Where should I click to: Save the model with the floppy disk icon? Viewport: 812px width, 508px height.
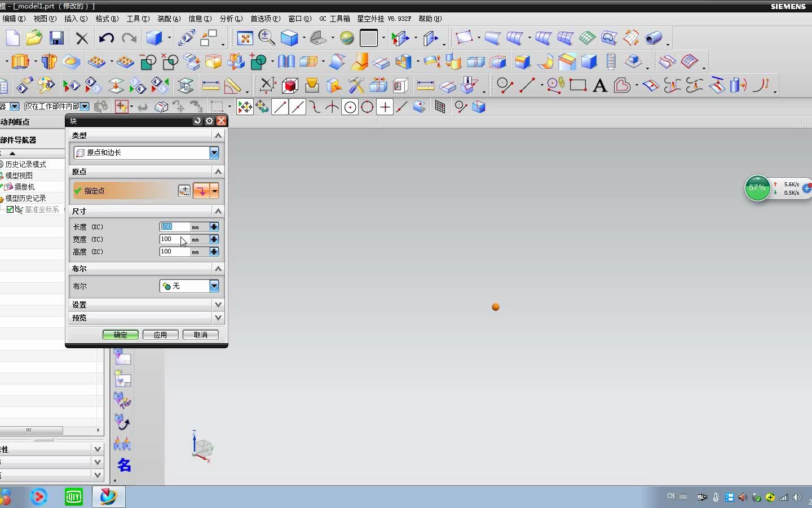point(56,38)
